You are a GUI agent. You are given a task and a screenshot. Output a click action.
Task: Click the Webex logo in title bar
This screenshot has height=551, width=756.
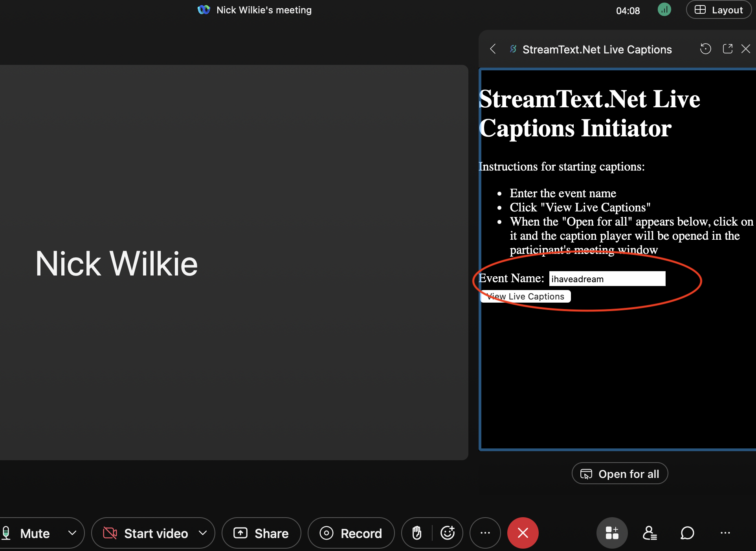pos(204,10)
